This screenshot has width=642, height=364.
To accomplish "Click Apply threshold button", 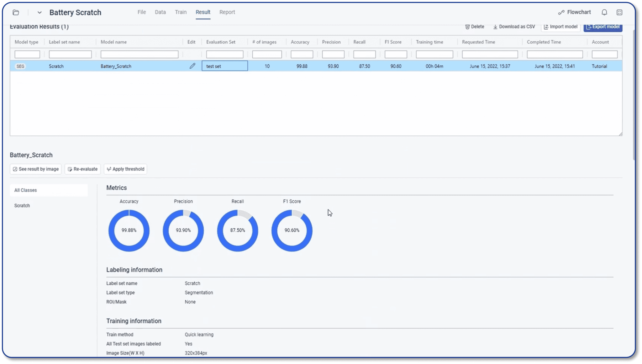I will [125, 169].
